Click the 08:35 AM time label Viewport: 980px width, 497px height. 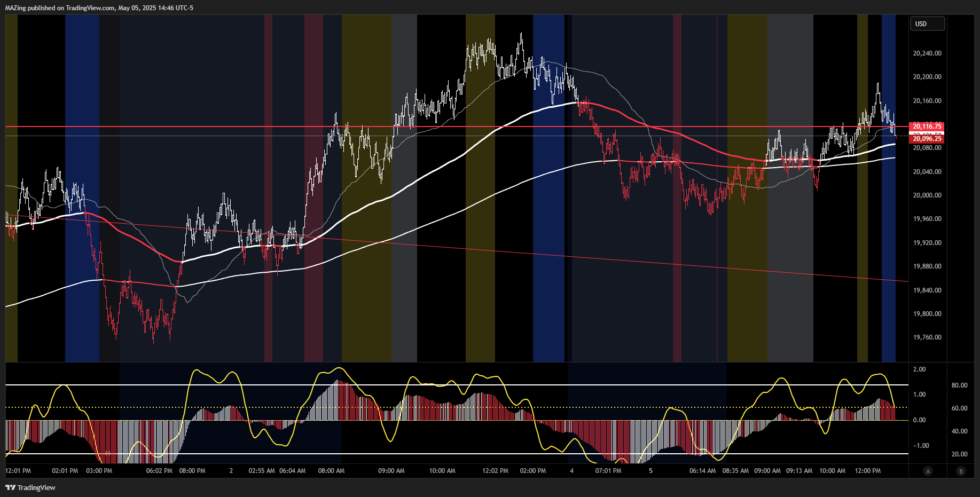[x=735, y=471]
